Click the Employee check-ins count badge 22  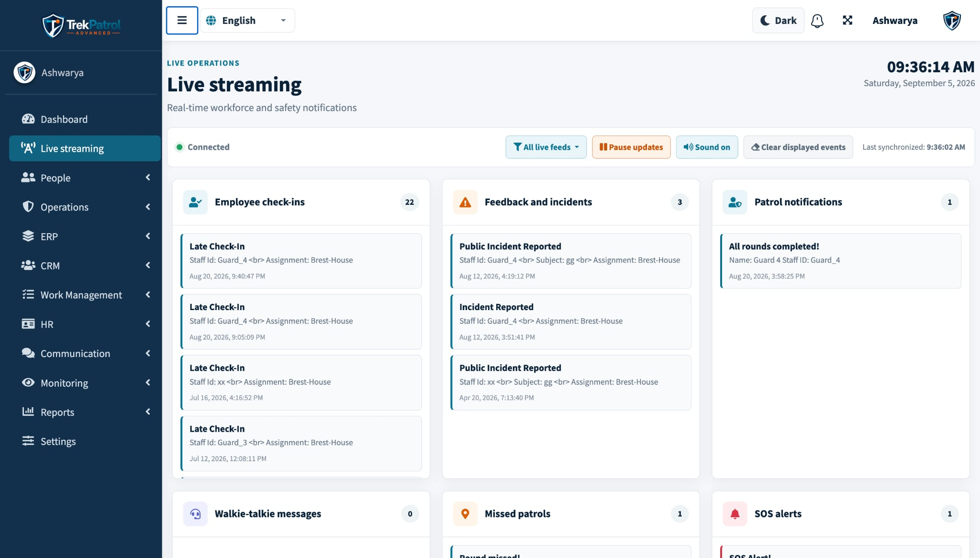pyautogui.click(x=410, y=202)
